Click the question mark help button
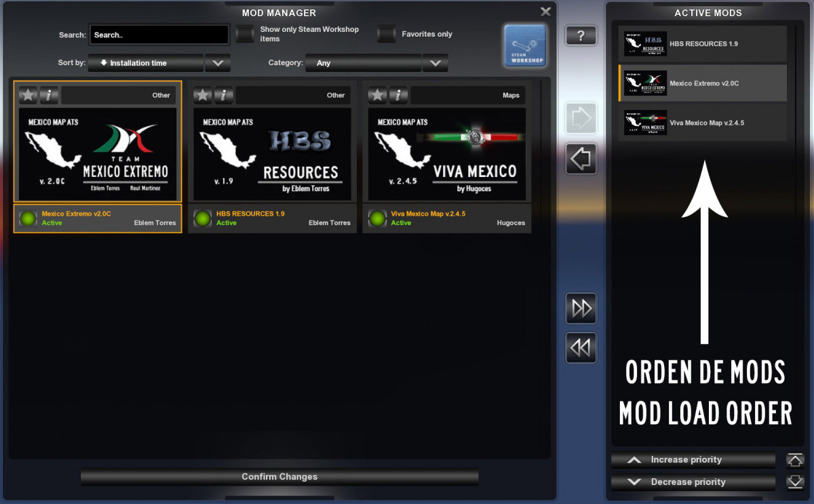814x504 pixels. 581,36
